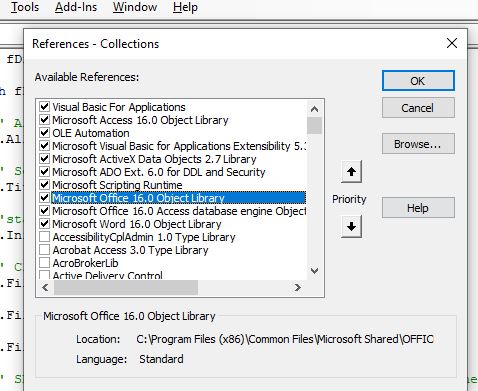Open the Tools menu
478x391 pixels.
25,7
